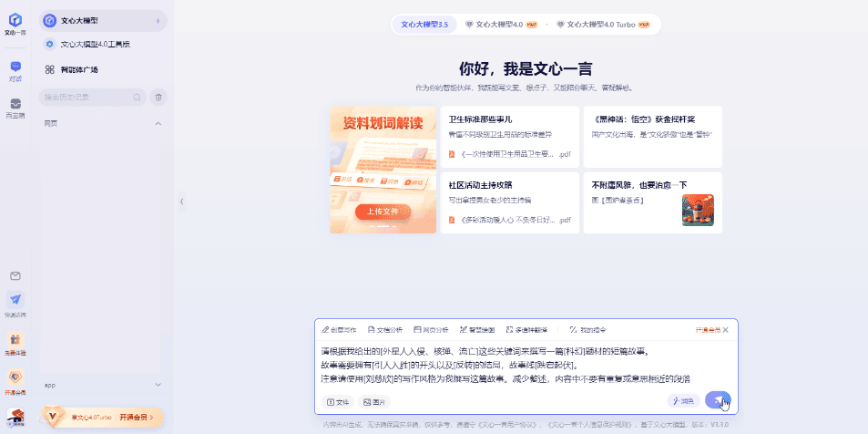868x434 pixels.
Task: Select the 对话 chat sidebar icon
Action: 15,71
